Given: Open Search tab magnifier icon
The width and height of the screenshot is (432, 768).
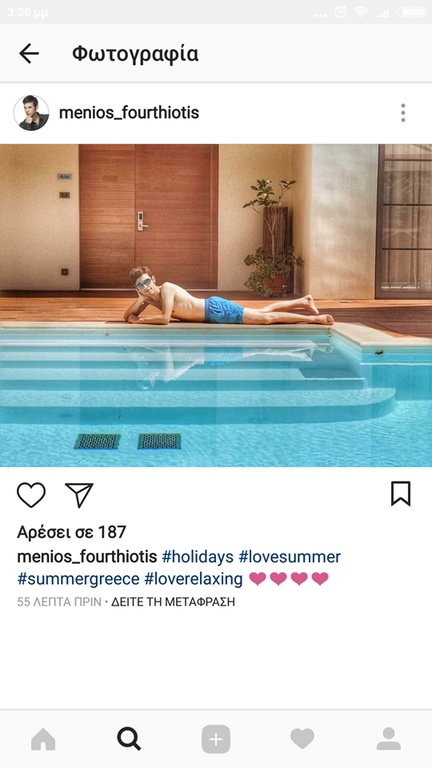Looking at the screenshot, I should coord(129,739).
